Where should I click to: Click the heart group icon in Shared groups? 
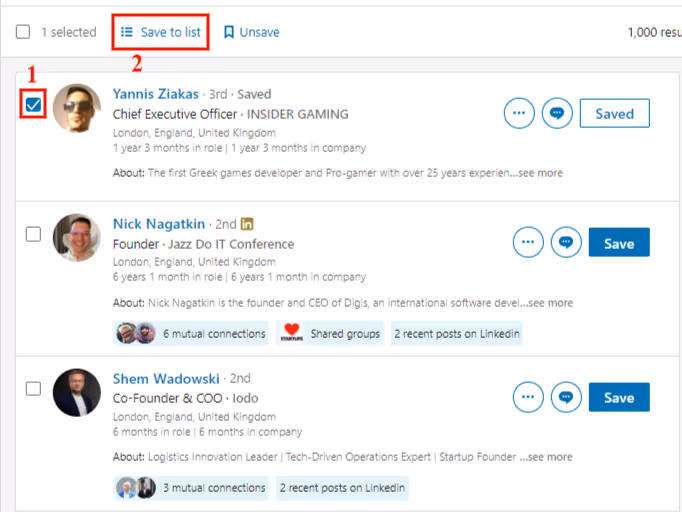pyautogui.click(x=291, y=333)
